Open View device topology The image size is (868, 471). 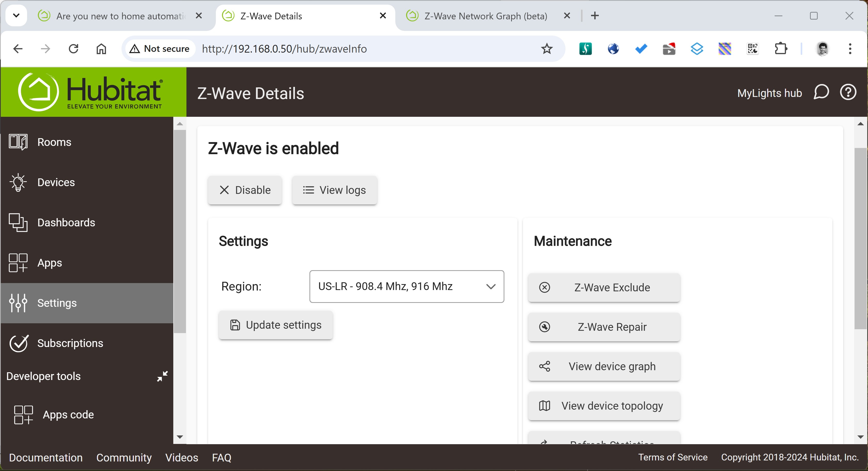pyautogui.click(x=604, y=406)
